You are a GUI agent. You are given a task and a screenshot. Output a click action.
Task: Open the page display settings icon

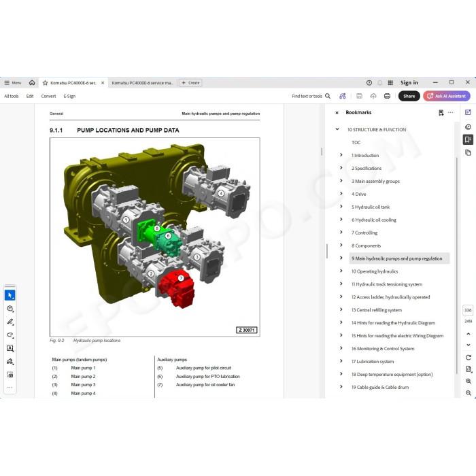click(x=468, y=369)
